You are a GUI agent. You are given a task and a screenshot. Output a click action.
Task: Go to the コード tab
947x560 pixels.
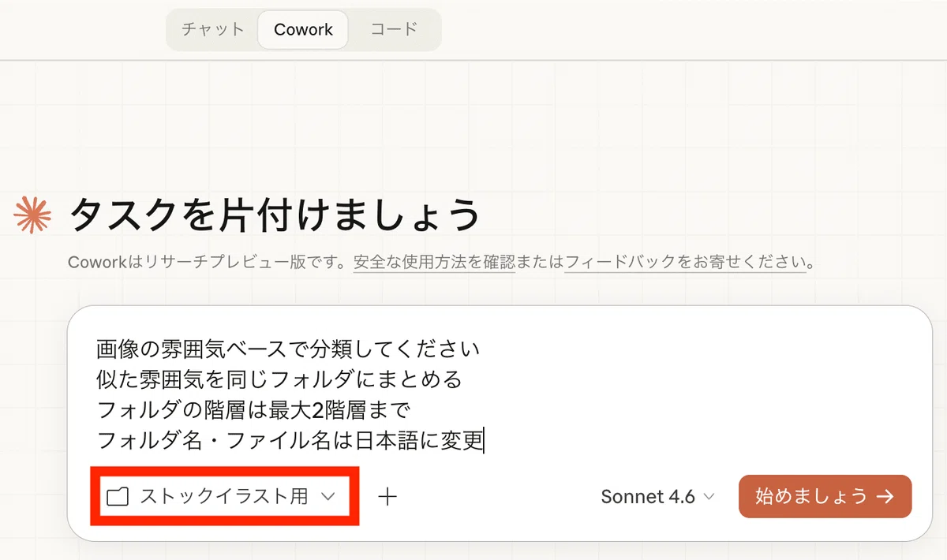point(394,30)
